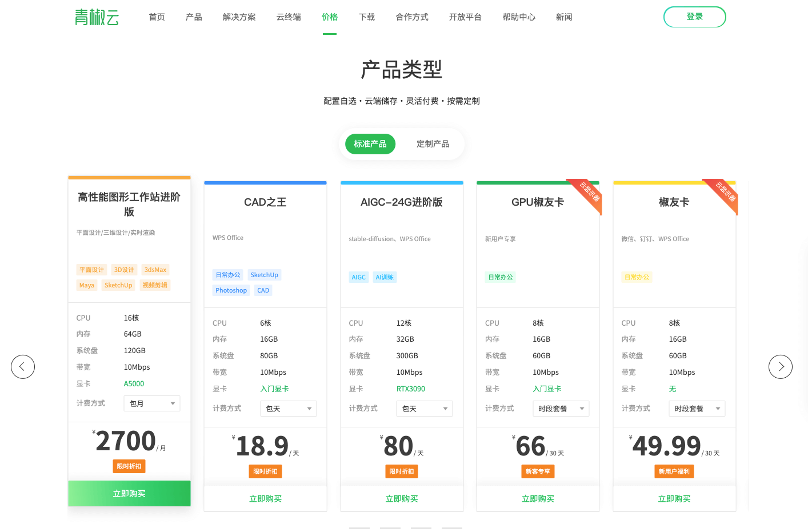Click the blue SketchUp tag in CAD之王
This screenshot has width=808, height=532.
click(x=265, y=275)
